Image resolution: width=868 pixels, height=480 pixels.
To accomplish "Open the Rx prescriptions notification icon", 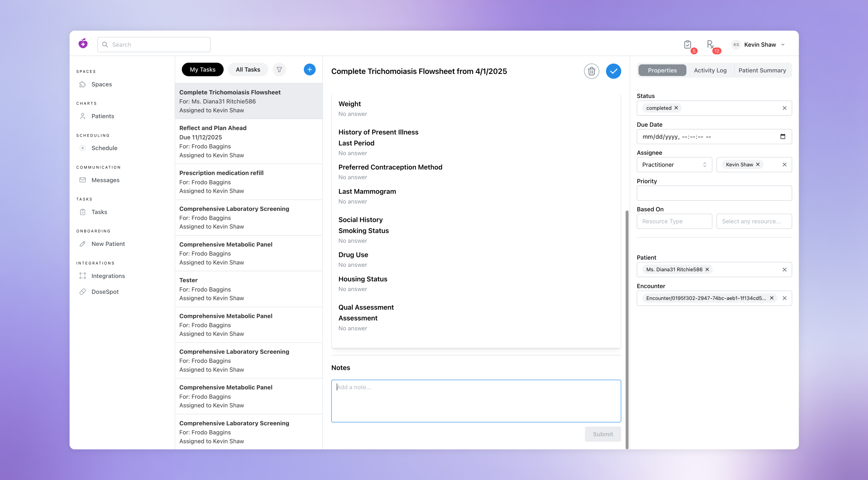I will [710, 44].
